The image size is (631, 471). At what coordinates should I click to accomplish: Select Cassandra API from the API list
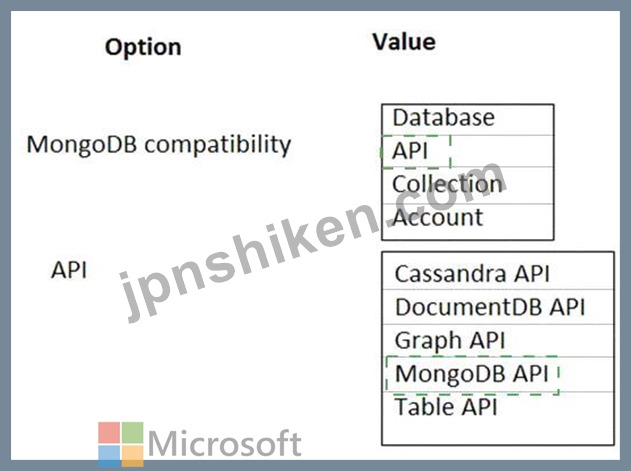[x=498, y=271]
